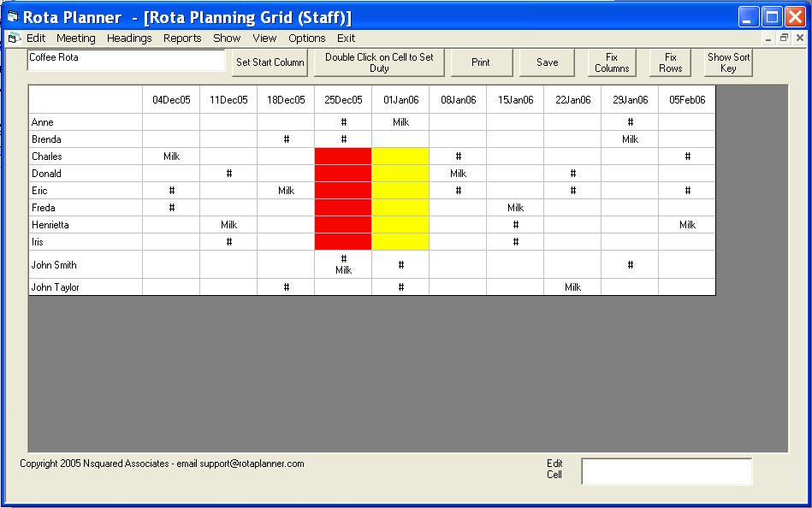Open the Edit menu

[x=36, y=38]
